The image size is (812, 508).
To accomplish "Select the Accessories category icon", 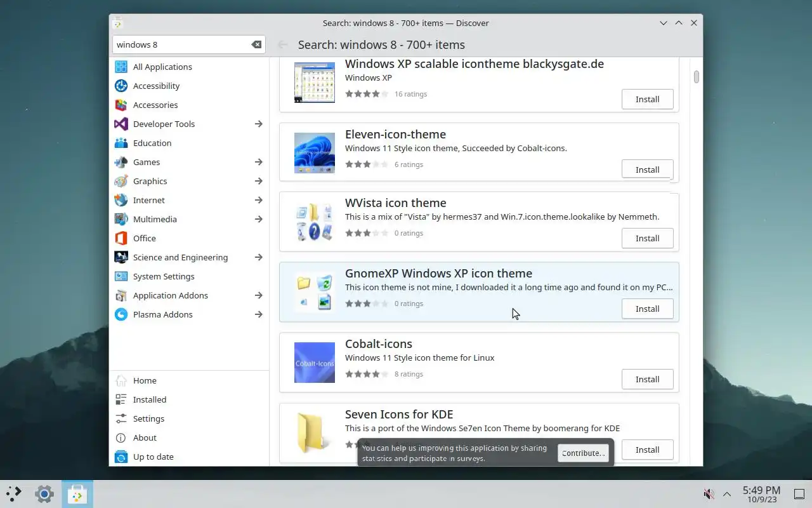I will (121, 105).
